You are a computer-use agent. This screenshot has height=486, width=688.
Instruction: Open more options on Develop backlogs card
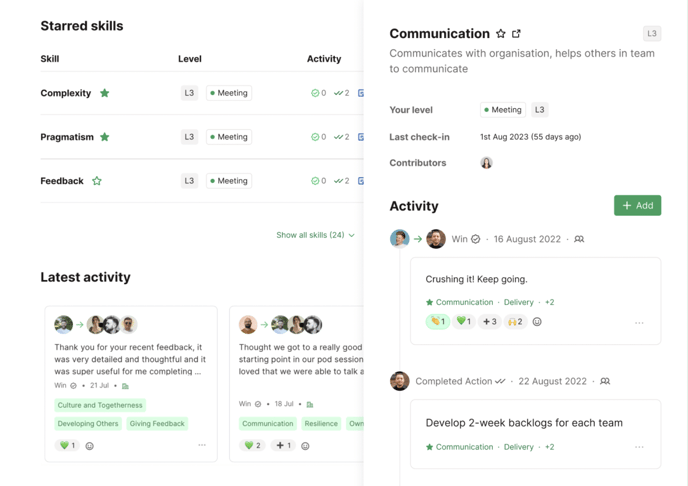(639, 447)
